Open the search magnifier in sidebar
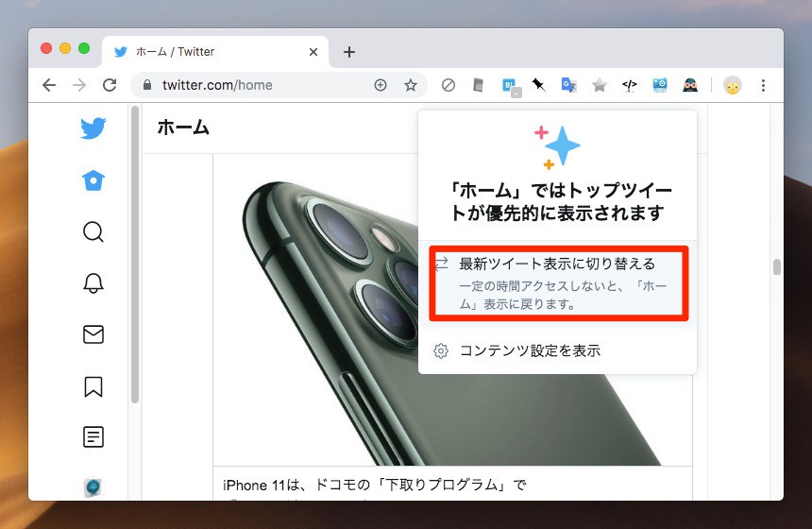812x529 pixels. [x=93, y=231]
